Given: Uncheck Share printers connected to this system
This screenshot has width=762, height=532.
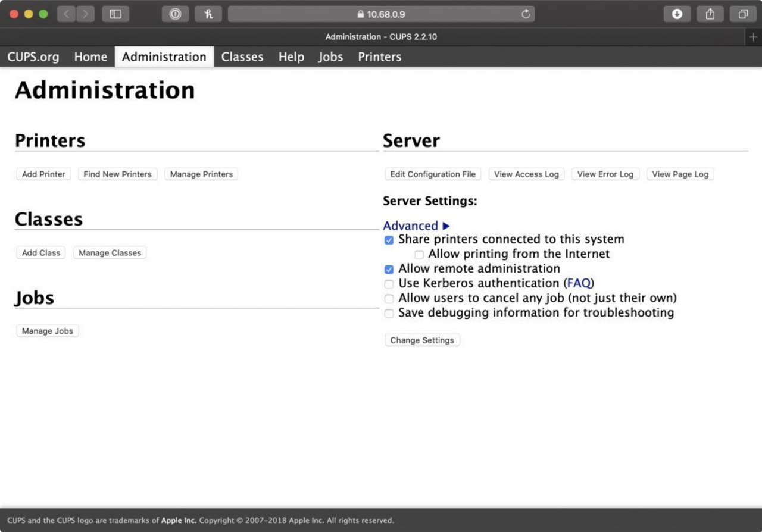Looking at the screenshot, I should click(x=389, y=240).
